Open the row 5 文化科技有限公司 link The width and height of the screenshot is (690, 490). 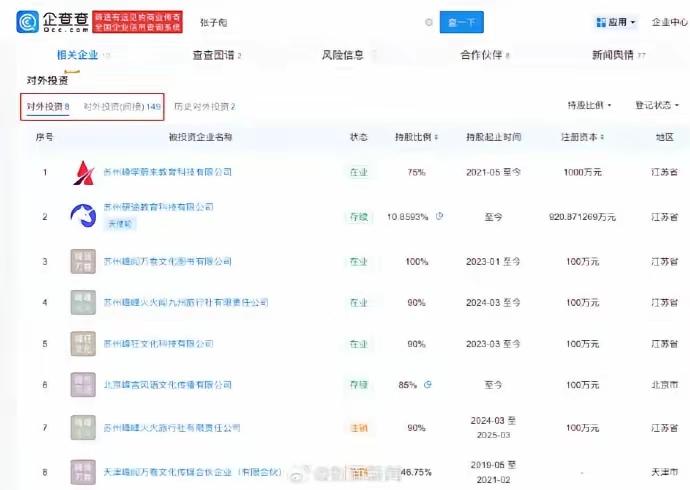pos(158,344)
